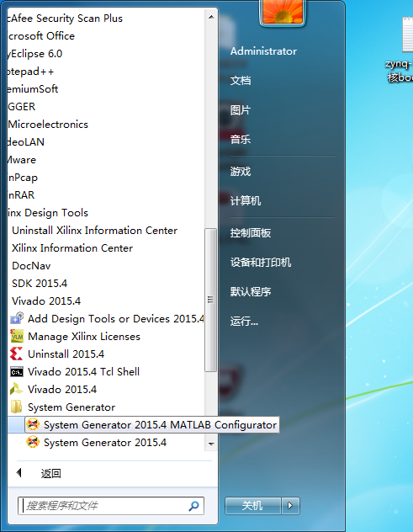Open 音乐 from the right pane
This screenshot has width=413, height=532.
241,139
